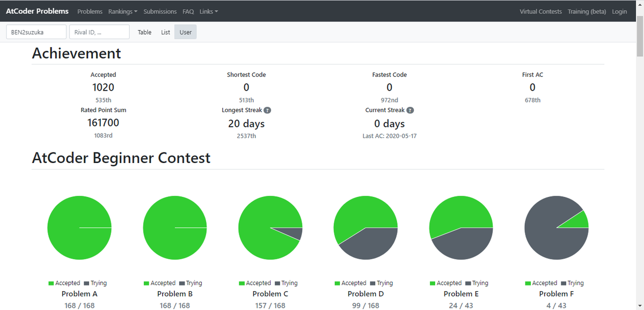Focus the user ID field showing BEN2suzuka
The height and width of the screenshot is (310, 644).
(36, 32)
